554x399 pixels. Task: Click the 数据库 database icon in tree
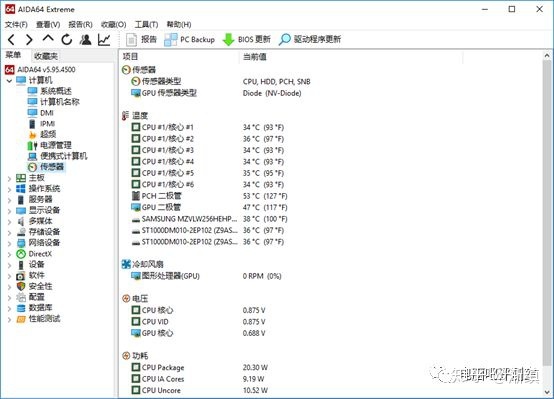pos(21,308)
